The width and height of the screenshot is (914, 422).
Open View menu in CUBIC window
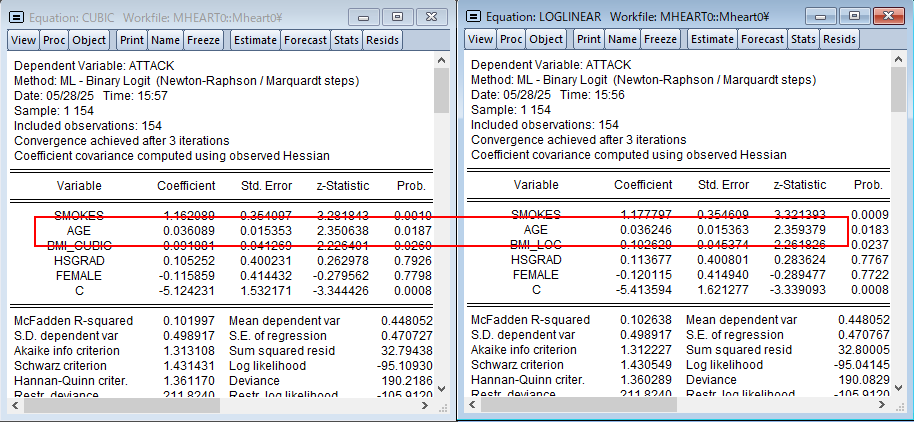coord(23,40)
